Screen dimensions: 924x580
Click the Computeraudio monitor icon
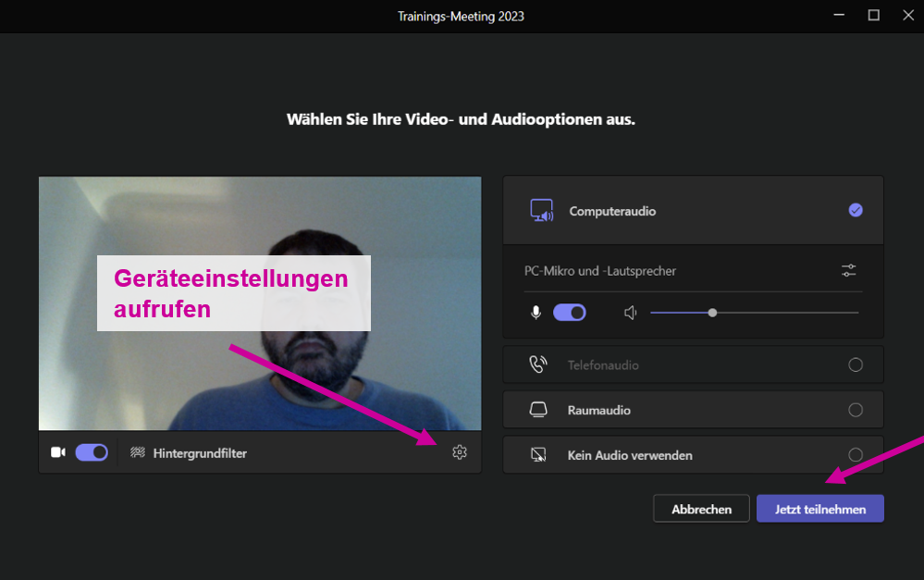[542, 210]
